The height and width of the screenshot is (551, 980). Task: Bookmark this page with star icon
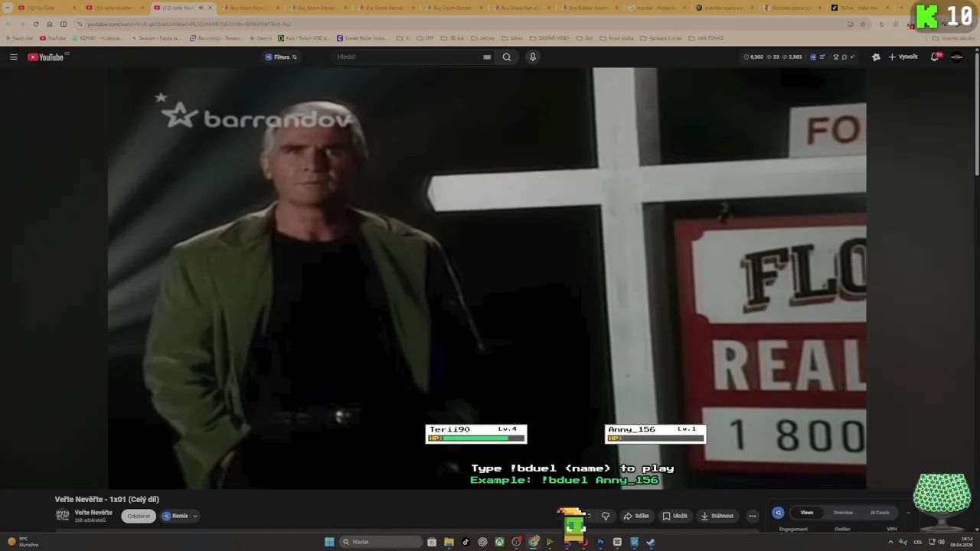coord(863,24)
